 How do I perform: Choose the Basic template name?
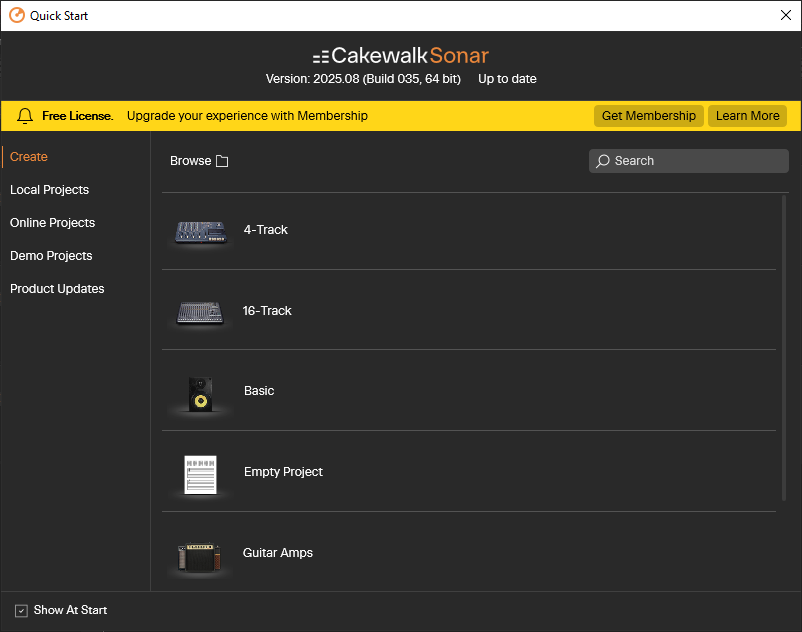tap(259, 391)
